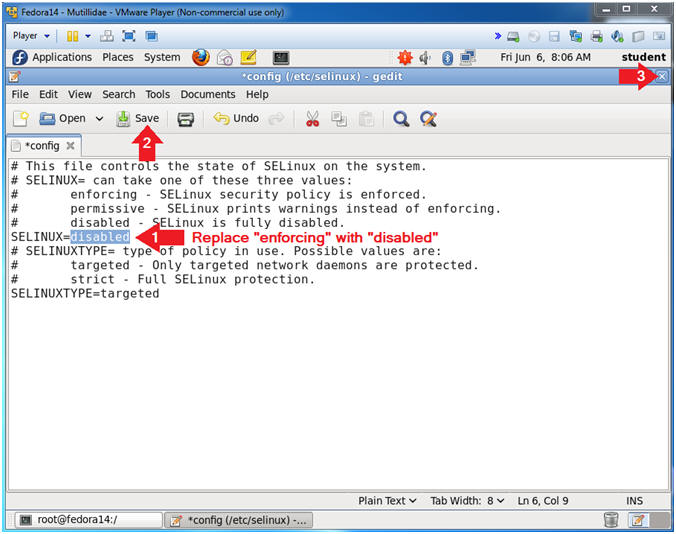This screenshot has height=534, width=676.
Task: Open the Help menu in gedit
Action: (x=257, y=94)
